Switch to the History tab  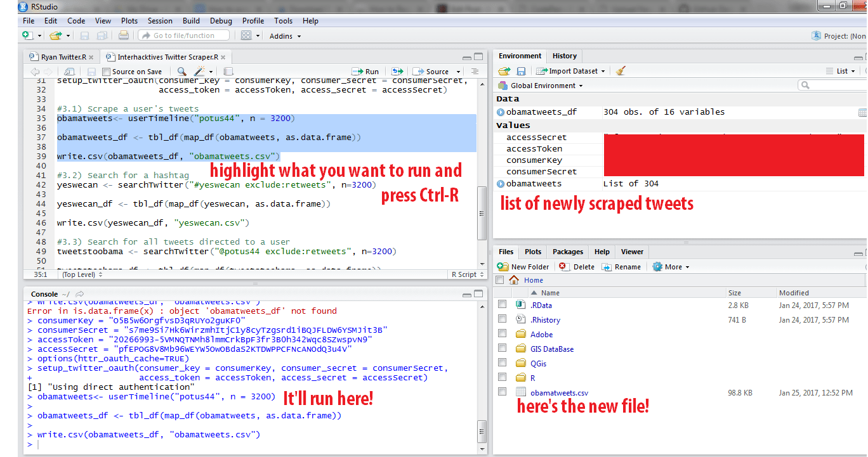565,56
